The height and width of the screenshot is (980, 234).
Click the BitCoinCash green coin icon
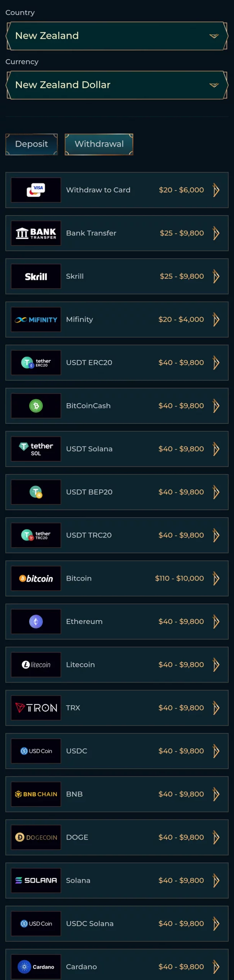click(x=36, y=406)
